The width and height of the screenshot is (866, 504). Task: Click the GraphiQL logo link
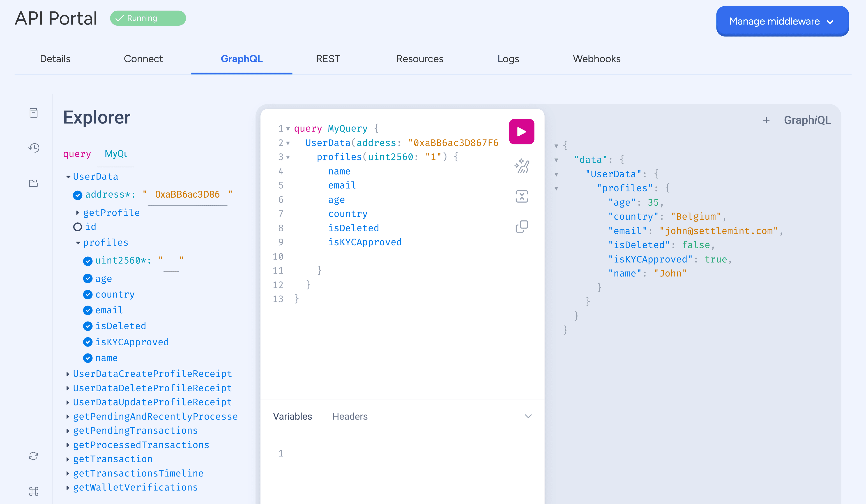tap(807, 120)
